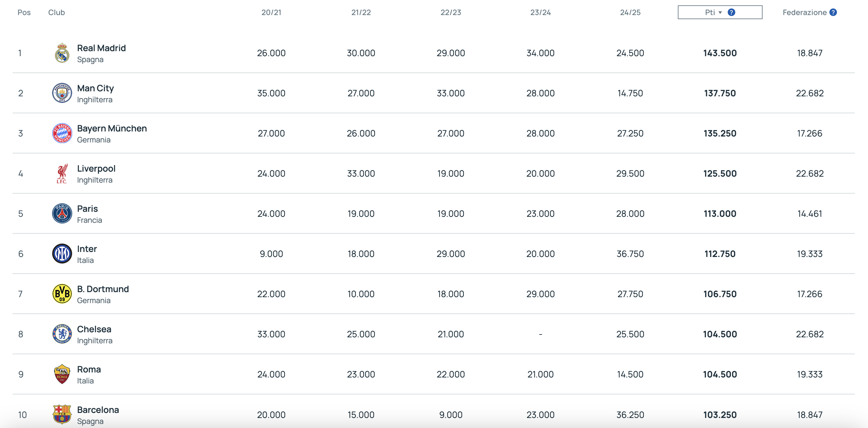Viewport: 868px width, 428px height.
Task: Show help for Pti column
Action: [731, 13]
